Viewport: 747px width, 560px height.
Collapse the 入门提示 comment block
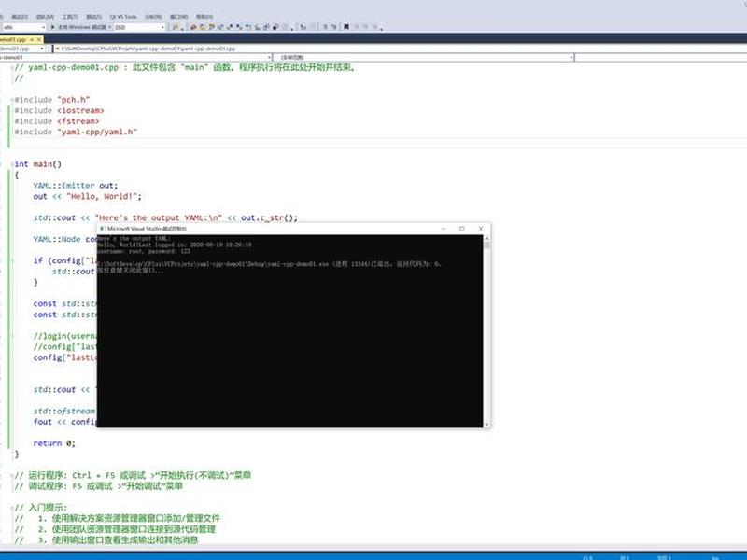click(x=12, y=508)
